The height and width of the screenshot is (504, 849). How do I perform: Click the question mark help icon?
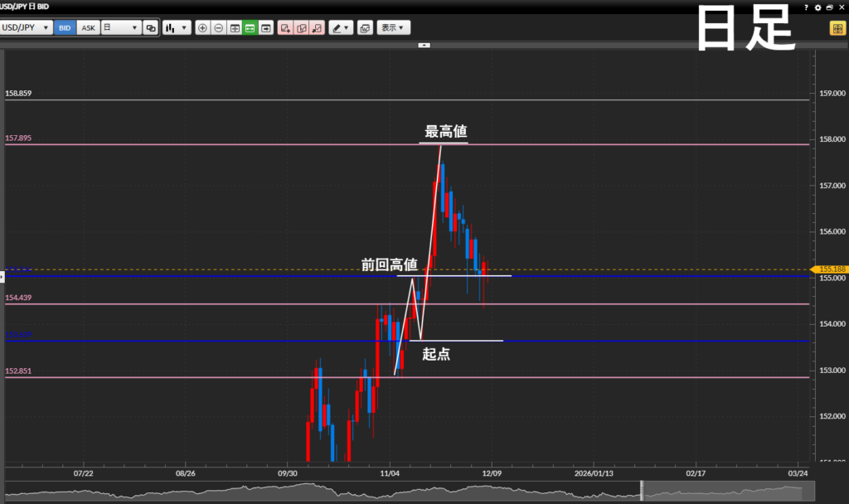click(x=806, y=7)
